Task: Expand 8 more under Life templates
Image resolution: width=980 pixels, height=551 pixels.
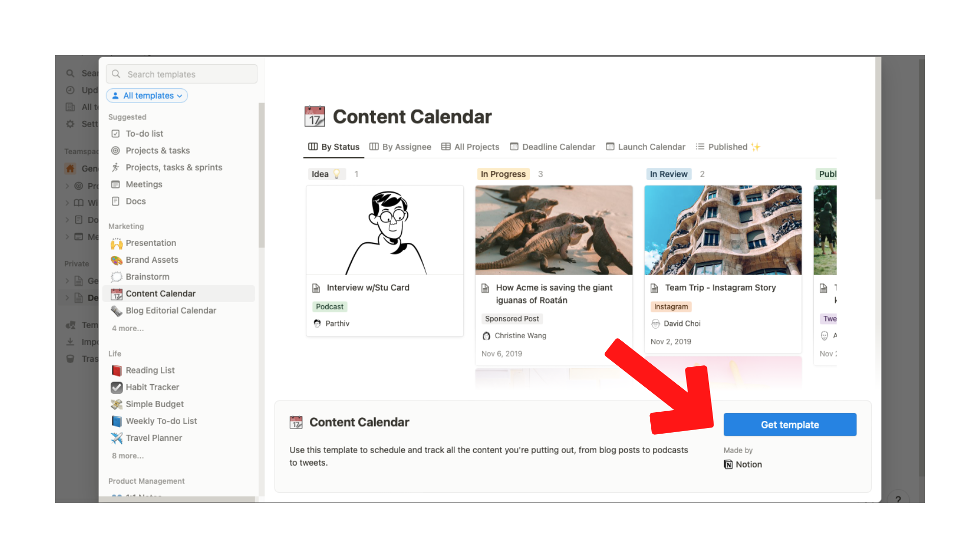Action: point(127,456)
